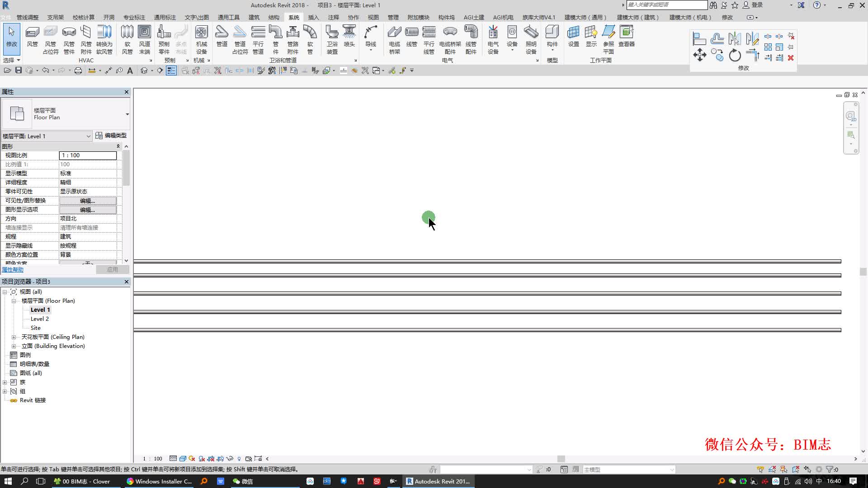Click the 喷头 sprinkler tool

(349, 36)
